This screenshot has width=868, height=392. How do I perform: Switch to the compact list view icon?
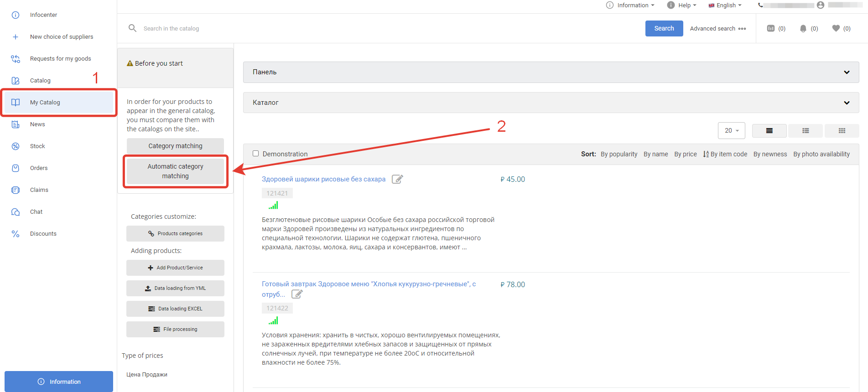(806, 131)
